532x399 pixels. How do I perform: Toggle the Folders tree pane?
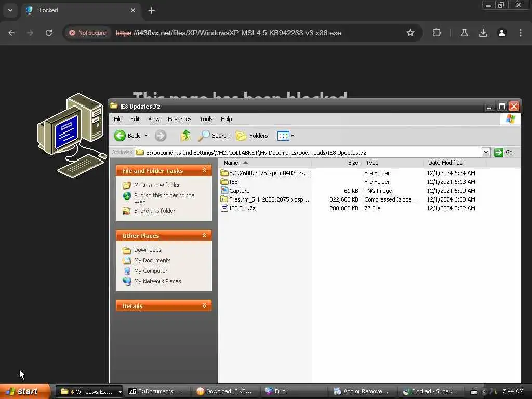[x=252, y=136]
